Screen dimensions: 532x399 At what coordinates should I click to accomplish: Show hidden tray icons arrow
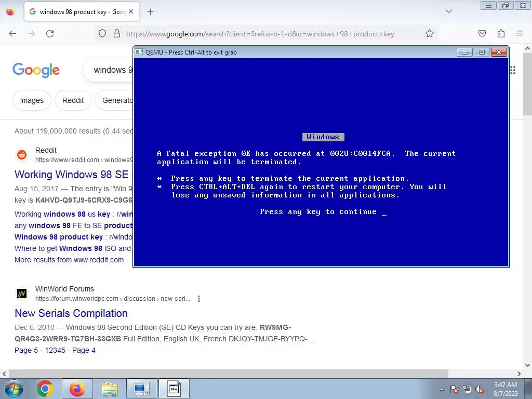442,389
